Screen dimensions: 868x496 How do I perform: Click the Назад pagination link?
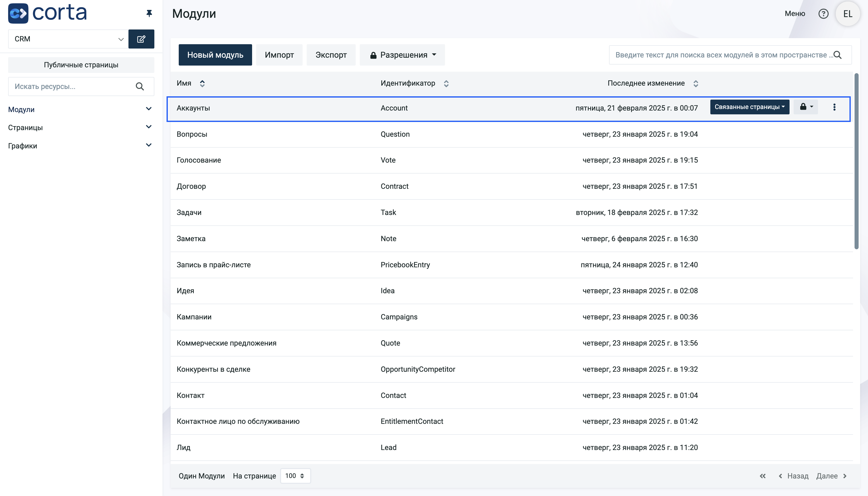click(793, 476)
